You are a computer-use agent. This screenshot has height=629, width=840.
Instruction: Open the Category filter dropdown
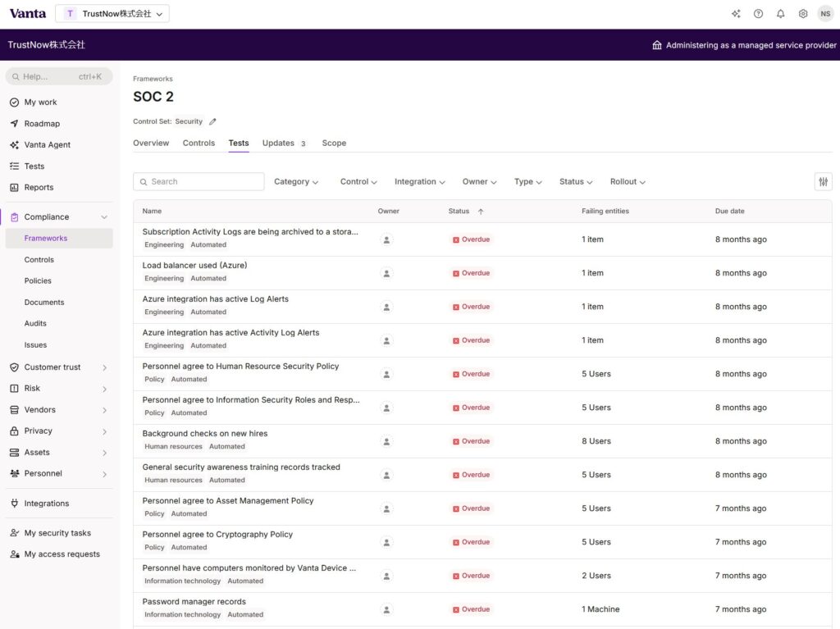pyautogui.click(x=295, y=182)
